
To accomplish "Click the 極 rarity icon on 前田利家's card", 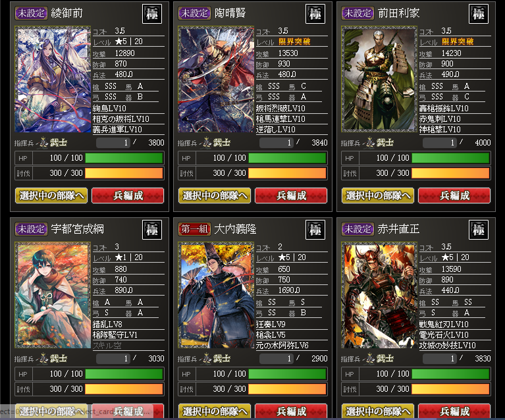I will coord(479,14).
